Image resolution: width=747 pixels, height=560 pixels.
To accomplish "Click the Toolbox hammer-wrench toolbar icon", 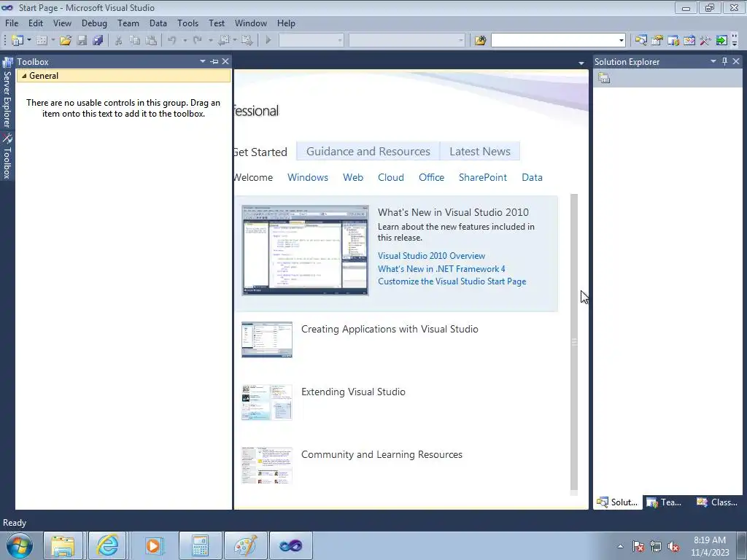I will pos(705,41).
